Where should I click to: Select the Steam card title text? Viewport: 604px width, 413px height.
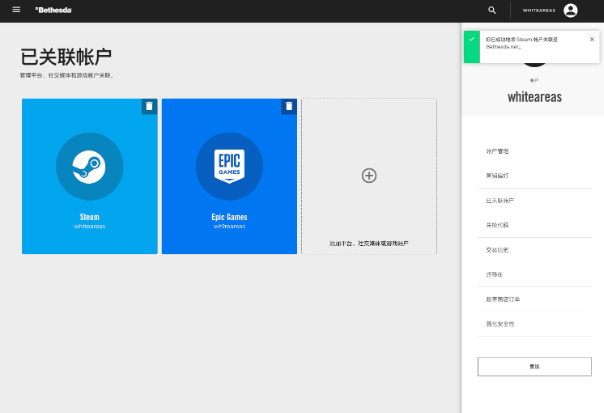click(90, 217)
